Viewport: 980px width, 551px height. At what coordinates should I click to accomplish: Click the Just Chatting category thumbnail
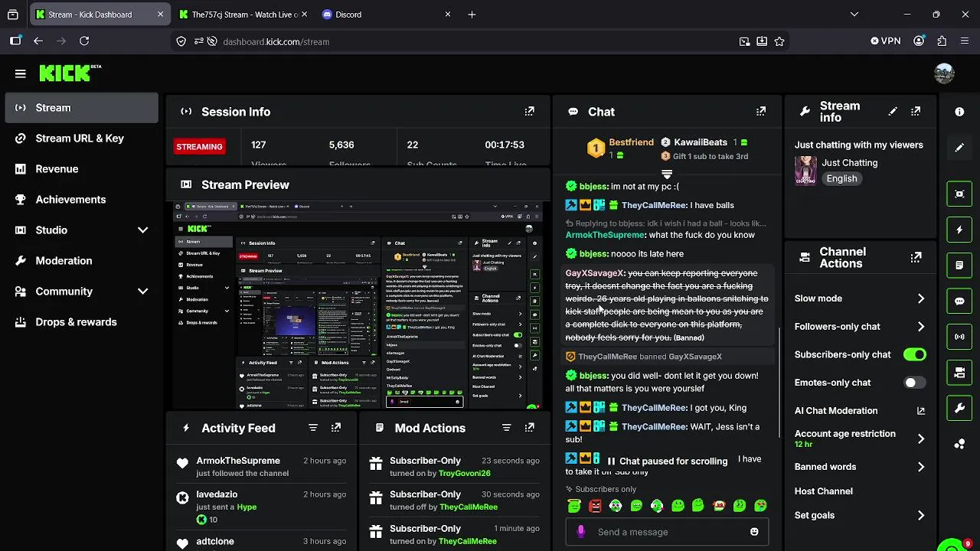(805, 171)
